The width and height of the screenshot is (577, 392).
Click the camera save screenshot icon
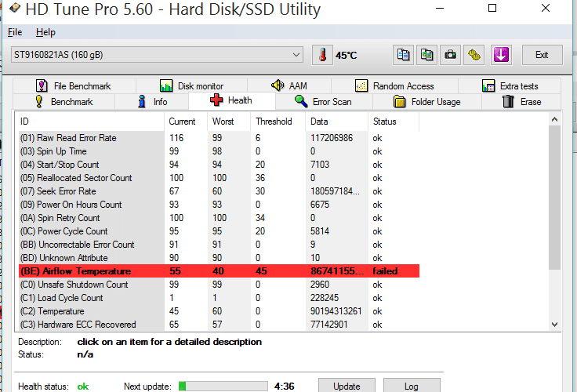pos(451,55)
